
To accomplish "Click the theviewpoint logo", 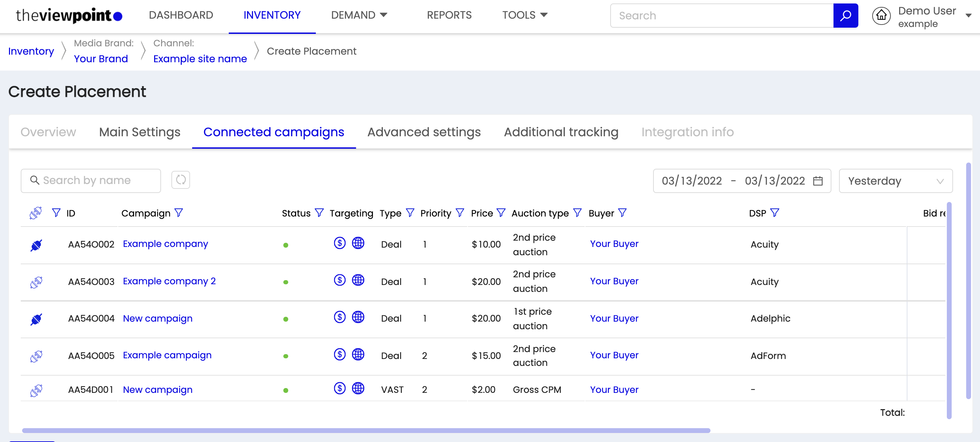I will pyautogui.click(x=69, y=16).
